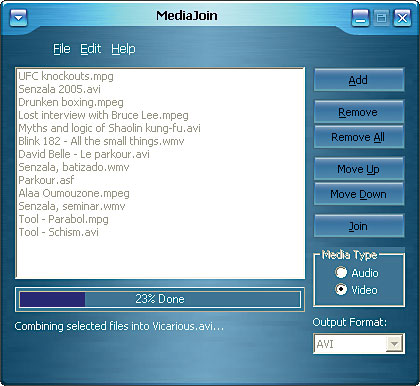Select the Video media type
420x386 pixels.
tap(341, 289)
